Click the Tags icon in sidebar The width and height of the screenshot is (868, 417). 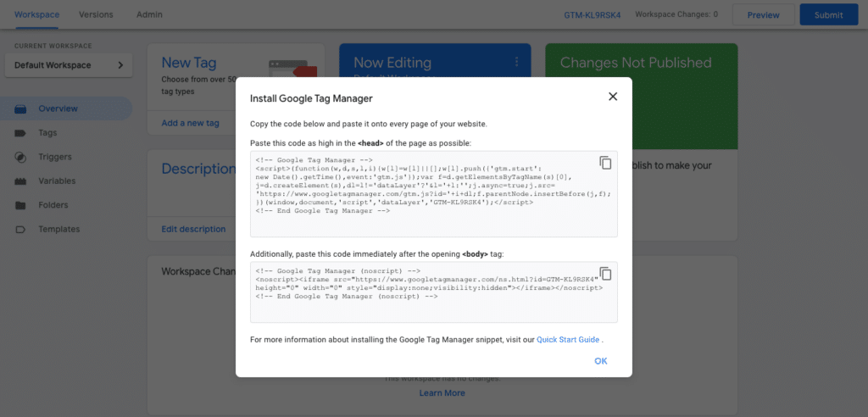click(20, 133)
